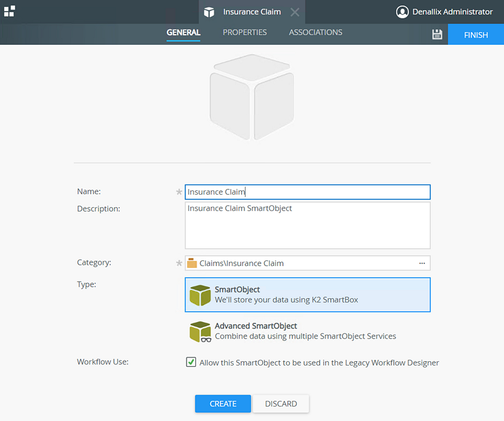The image size is (504, 421).
Task: Toggle the Legacy Workflow Designer checkbox
Action: [191, 362]
